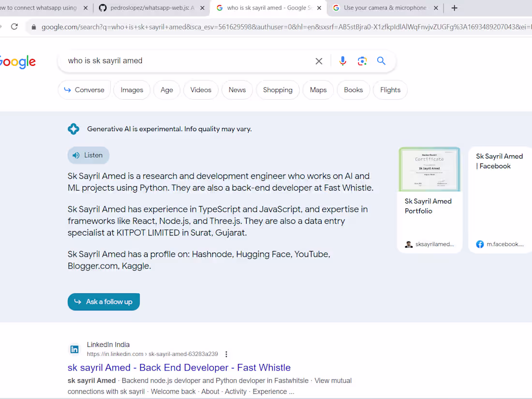Click the in.linkedin.com result URL
Image resolution: width=532 pixels, height=399 pixels.
152,354
